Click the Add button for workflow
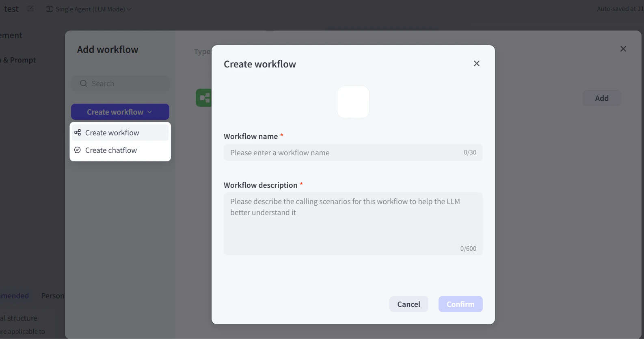 (602, 98)
